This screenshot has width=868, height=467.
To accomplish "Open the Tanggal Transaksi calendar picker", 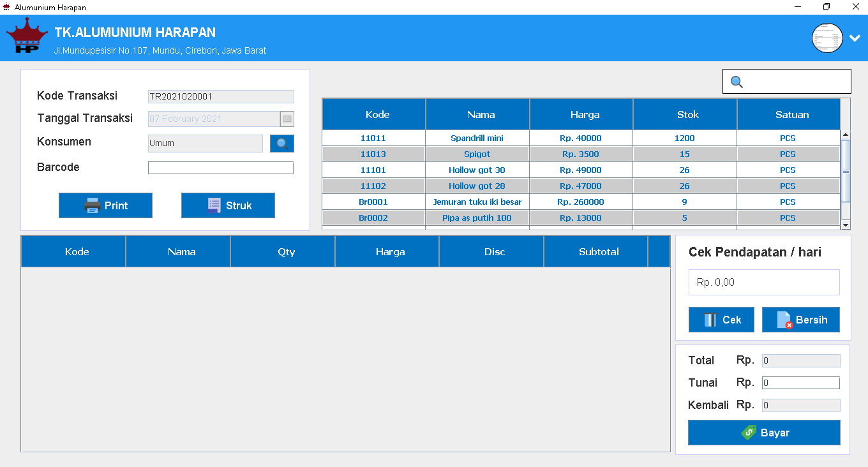I will (x=287, y=119).
